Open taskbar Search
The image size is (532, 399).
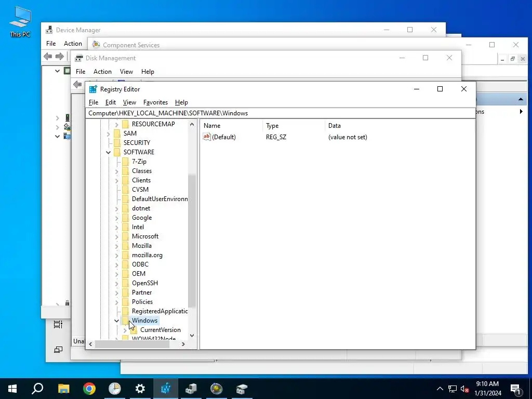[37, 389]
